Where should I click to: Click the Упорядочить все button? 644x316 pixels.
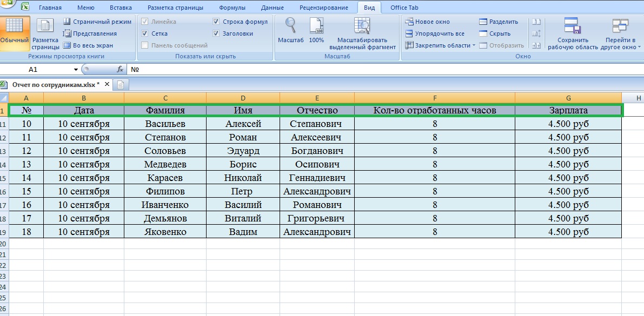(435, 33)
